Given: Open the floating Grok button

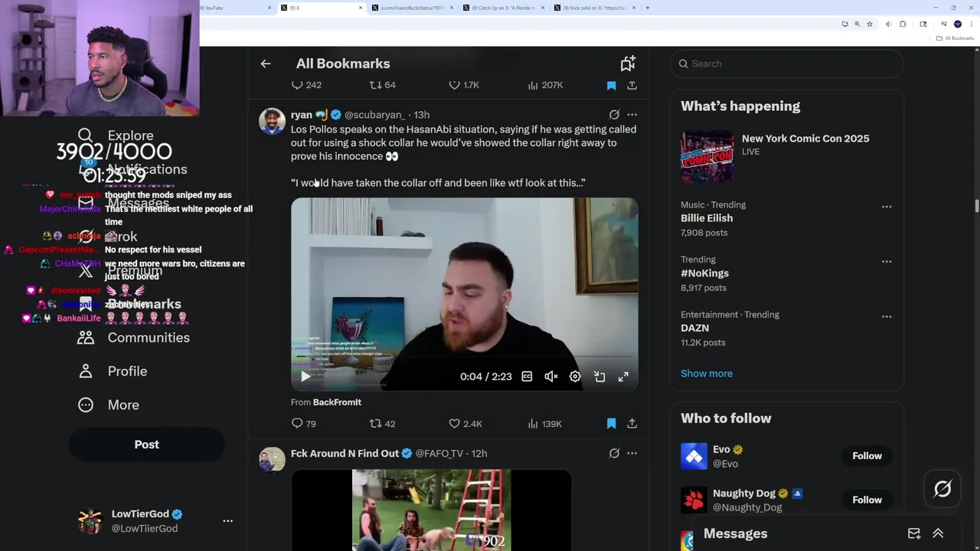Looking at the screenshot, I should 942,489.
